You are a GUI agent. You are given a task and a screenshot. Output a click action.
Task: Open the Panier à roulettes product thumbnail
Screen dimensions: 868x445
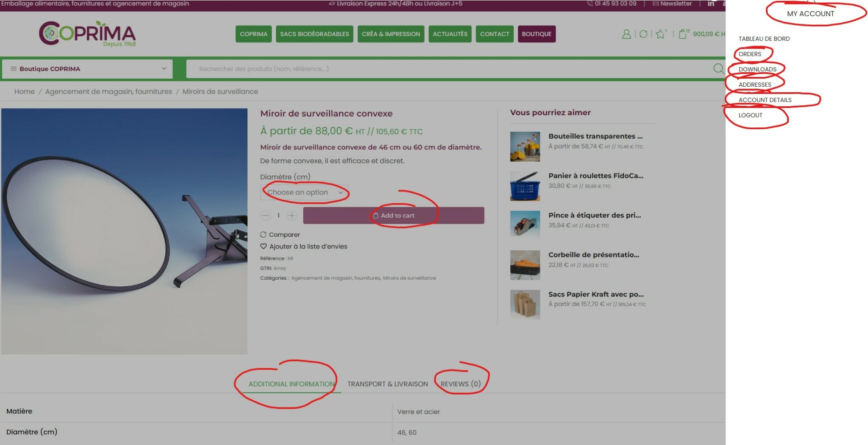tap(525, 186)
